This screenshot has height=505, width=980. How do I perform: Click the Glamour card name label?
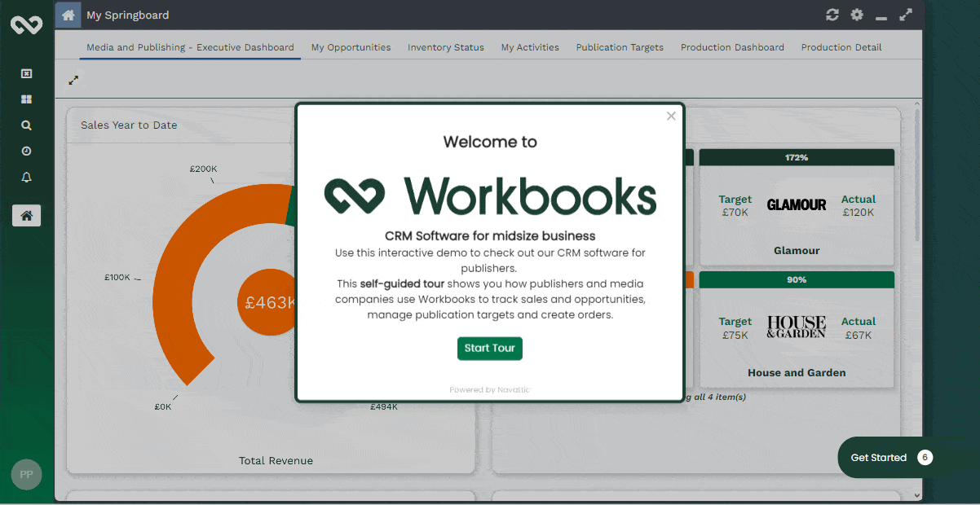click(x=797, y=250)
